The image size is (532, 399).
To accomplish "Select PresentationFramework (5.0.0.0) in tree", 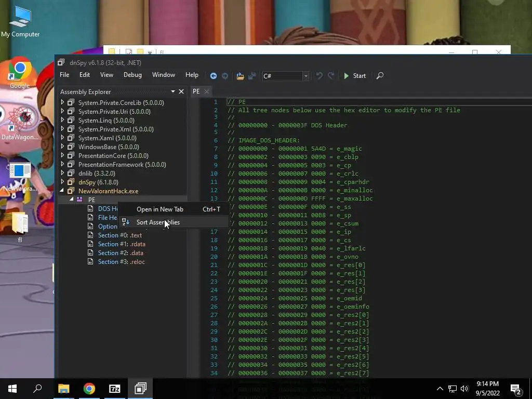I will [122, 165].
